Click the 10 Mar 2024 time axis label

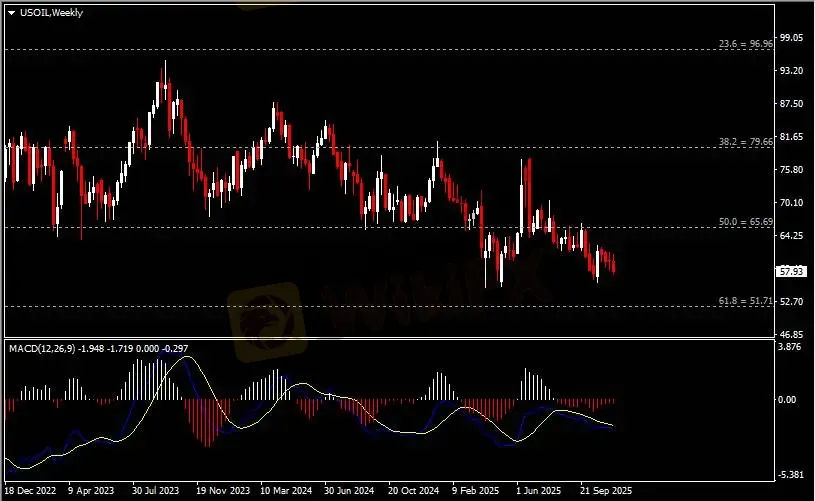point(287,492)
